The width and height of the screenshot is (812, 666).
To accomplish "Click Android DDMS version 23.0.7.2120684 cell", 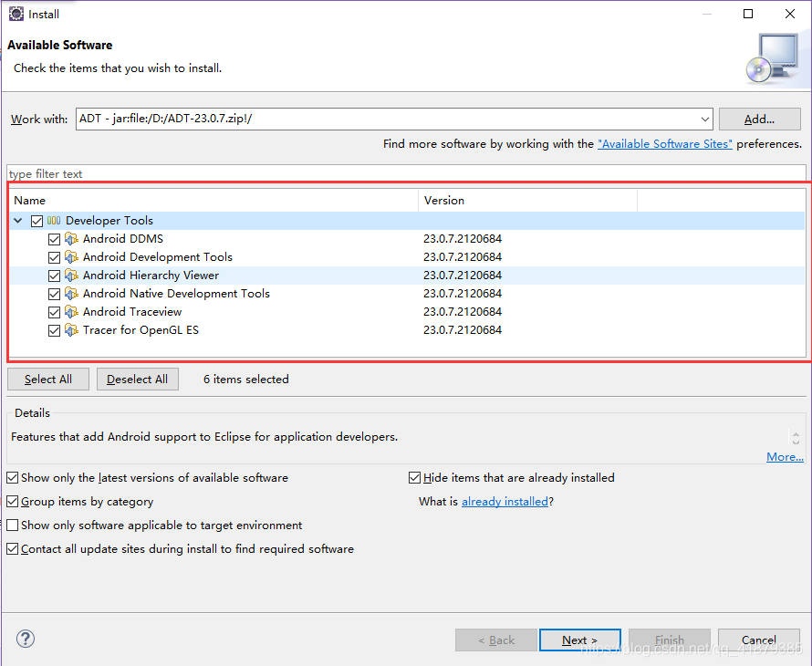I will [x=463, y=239].
